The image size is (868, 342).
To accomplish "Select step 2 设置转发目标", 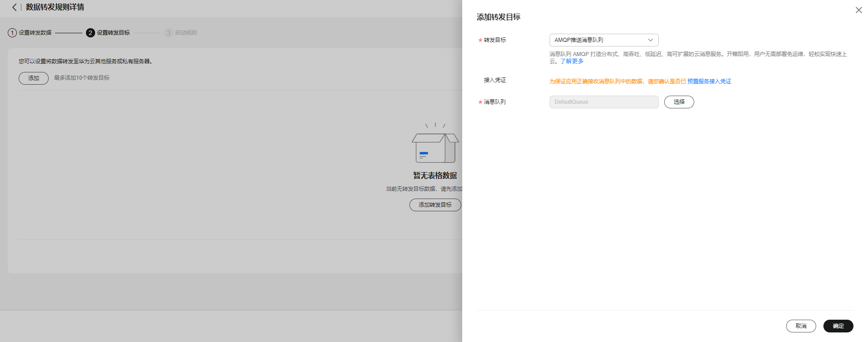I will pyautogui.click(x=108, y=33).
